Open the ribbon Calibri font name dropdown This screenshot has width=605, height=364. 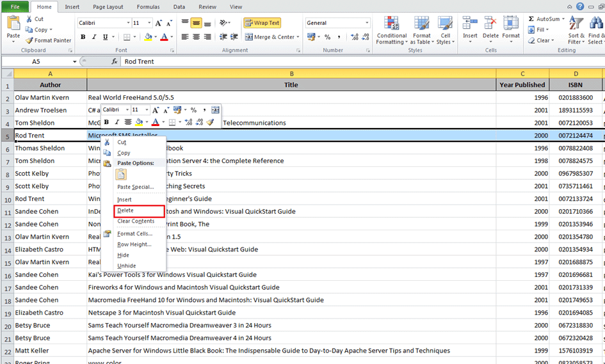coord(128,23)
